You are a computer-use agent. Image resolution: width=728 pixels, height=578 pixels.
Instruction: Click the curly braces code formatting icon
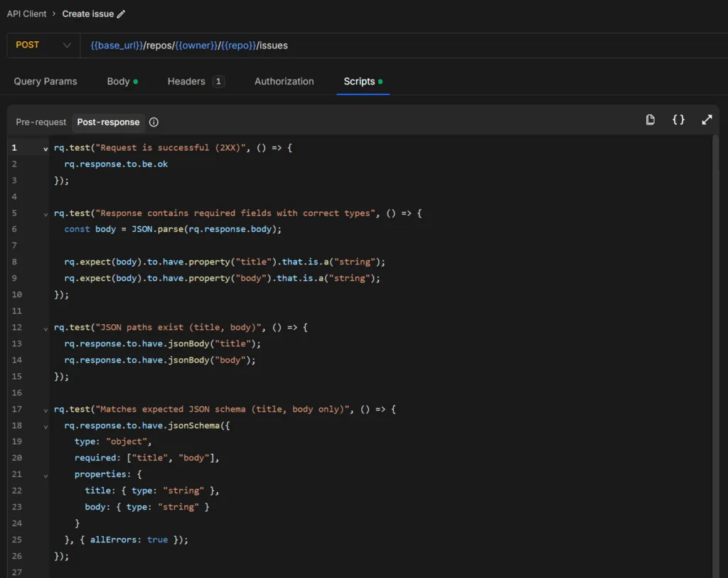pos(678,120)
